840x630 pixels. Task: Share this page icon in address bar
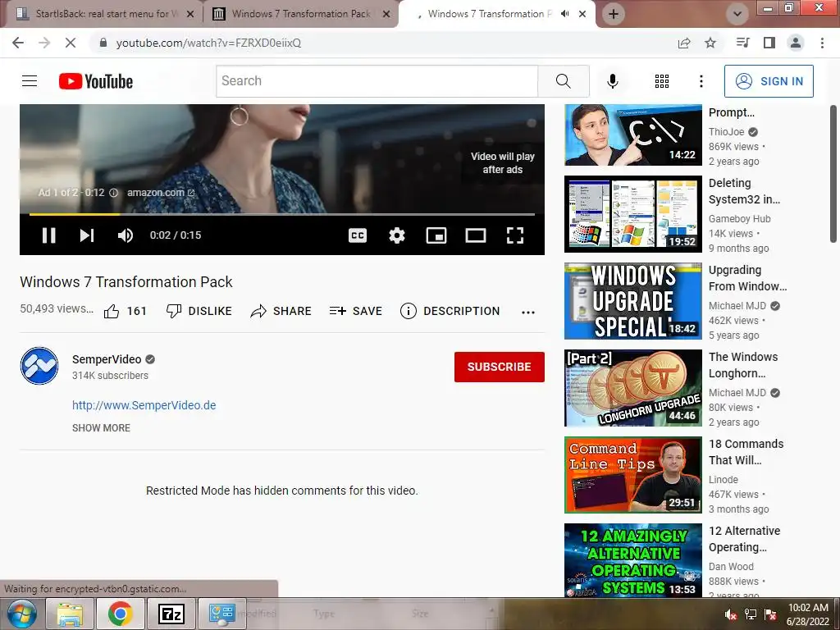pyautogui.click(x=684, y=43)
